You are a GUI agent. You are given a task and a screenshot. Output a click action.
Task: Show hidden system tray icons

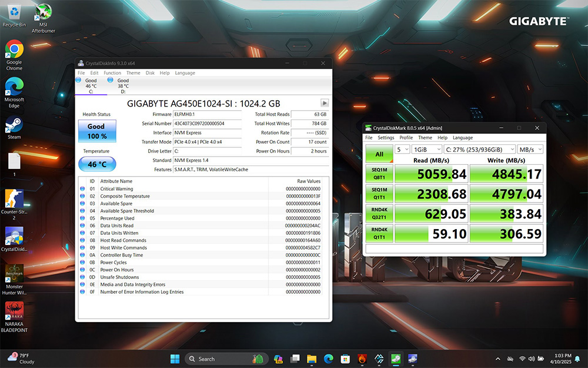(497, 359)
